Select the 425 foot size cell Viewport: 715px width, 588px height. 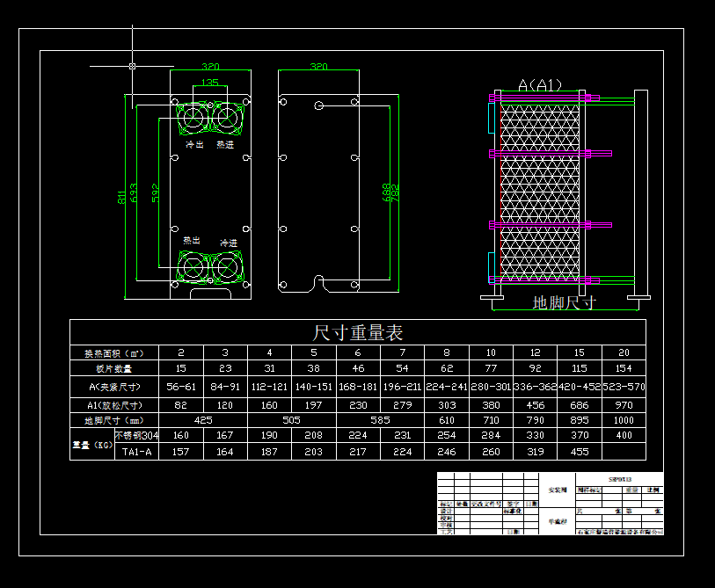pos(203,420)
